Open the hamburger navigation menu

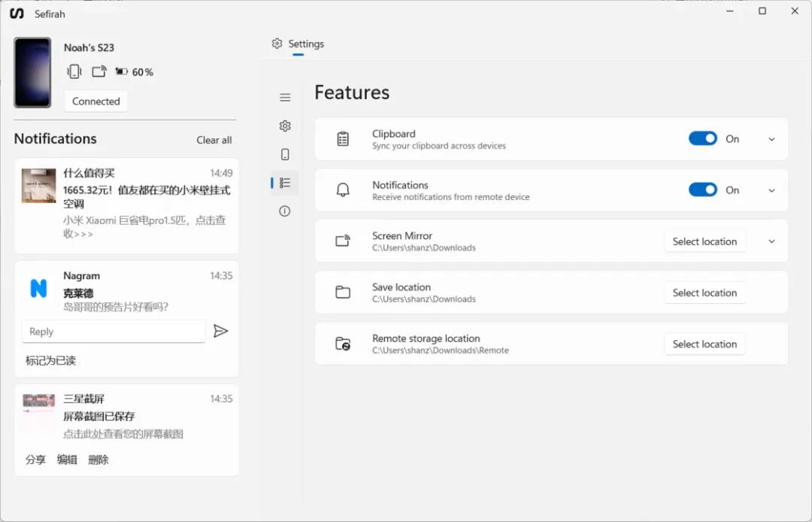[x=285, y=97]
